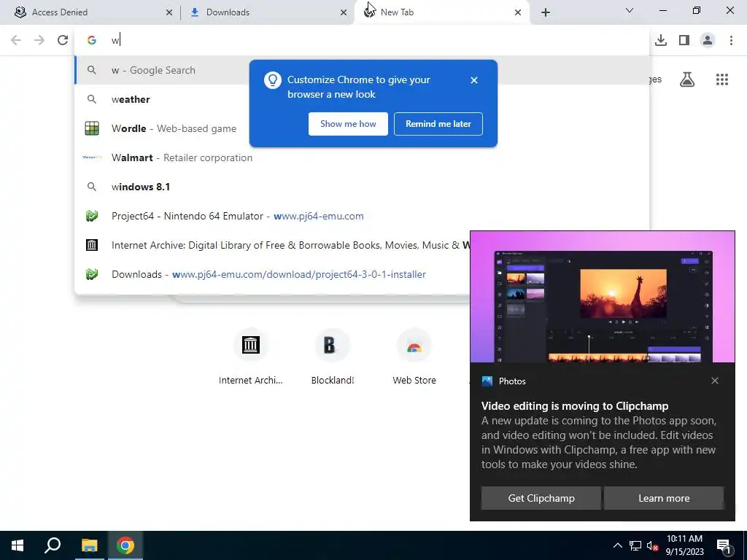Click the 'Get Clipchamp' button

tap(541, 498)
